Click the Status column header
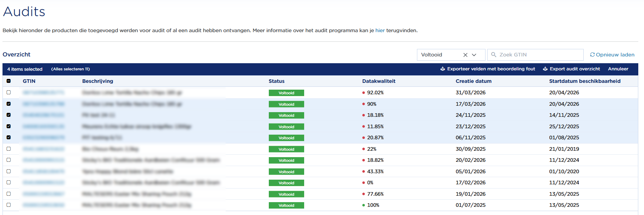Image resolution: width=644 pixels, height=215 pixels. point(277,81)
